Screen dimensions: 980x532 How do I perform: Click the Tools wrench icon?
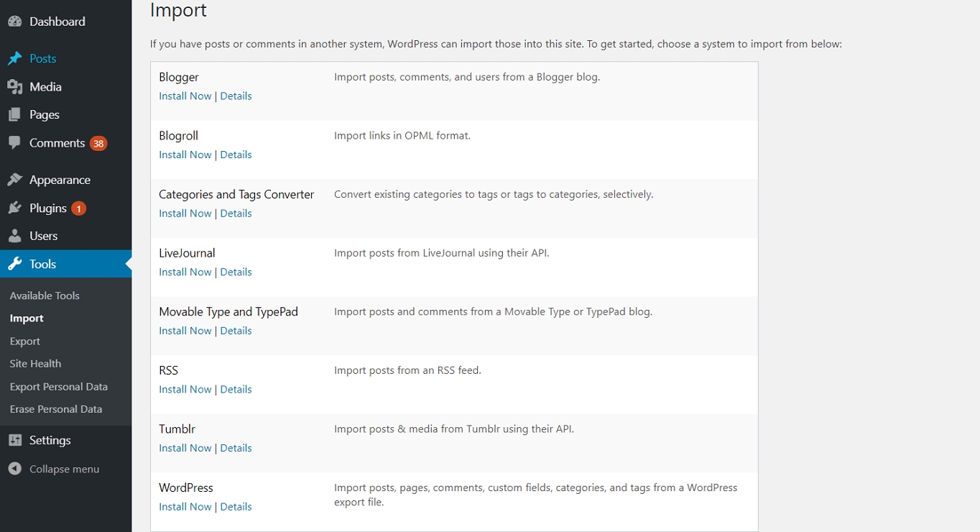[14, 264]
